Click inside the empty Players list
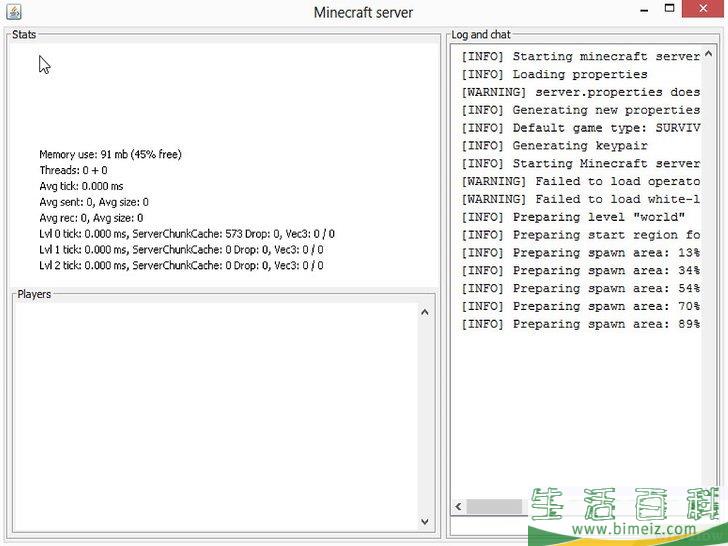 pos(215,417)
